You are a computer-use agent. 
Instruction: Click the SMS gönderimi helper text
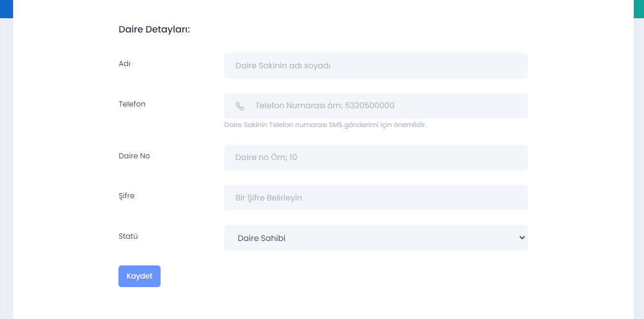pos(326,125)
